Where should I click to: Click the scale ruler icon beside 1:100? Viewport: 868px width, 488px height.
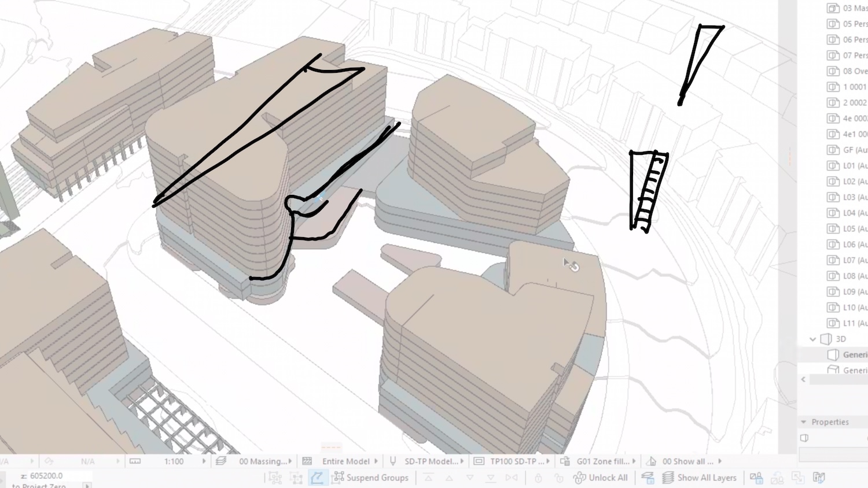(135, 461)
